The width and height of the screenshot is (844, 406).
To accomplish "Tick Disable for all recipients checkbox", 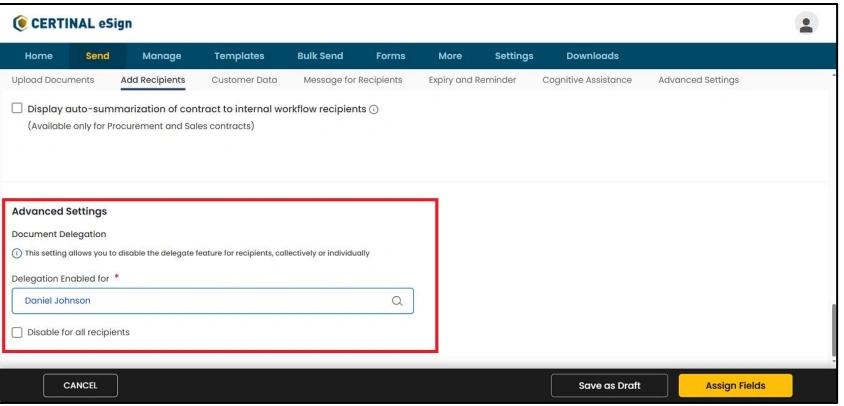I will [17, 332].
